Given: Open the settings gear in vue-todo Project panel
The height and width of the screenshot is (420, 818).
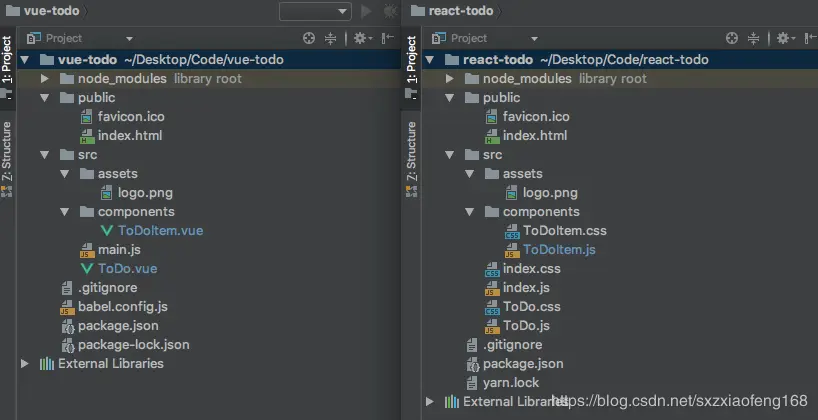Looking at the screenshot, I should point(363,38).
